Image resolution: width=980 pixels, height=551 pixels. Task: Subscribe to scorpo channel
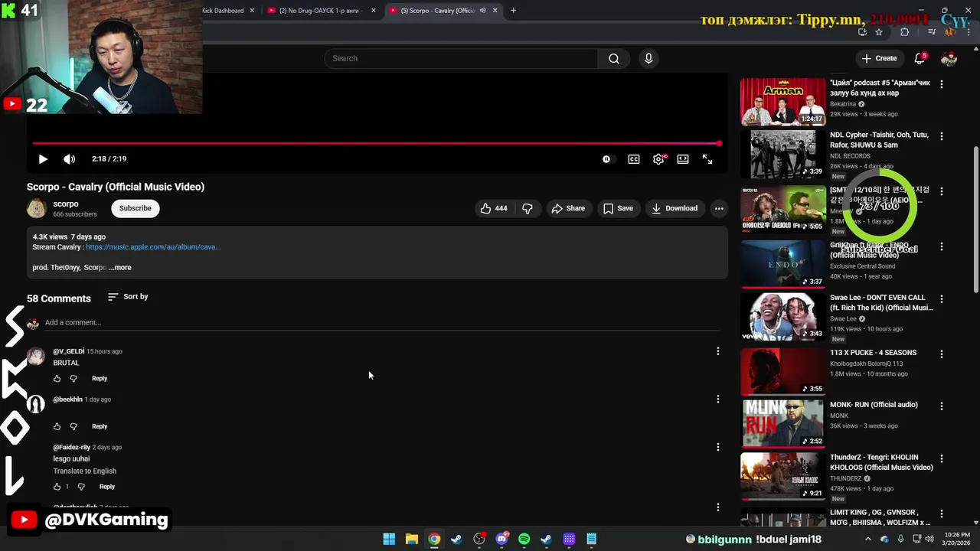135,208
